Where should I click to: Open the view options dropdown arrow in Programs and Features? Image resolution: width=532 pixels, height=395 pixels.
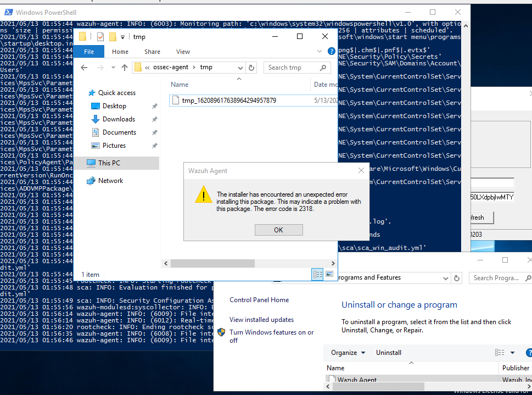point(512,353)
